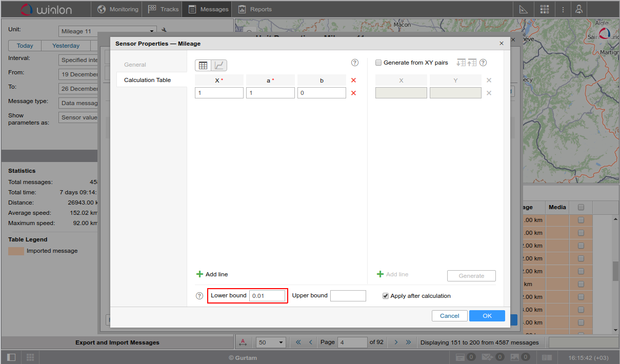Open user account icon
Screen dimensions: 620x364
(x=579, y=9)
